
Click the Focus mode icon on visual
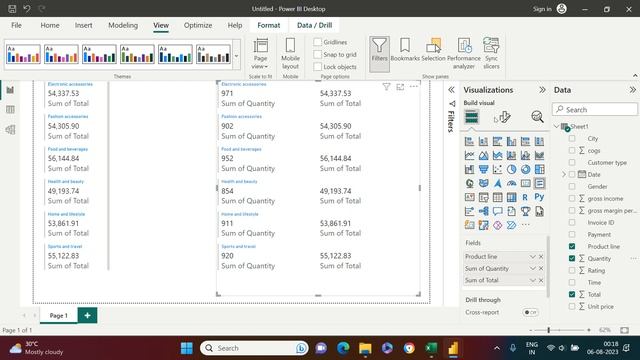[x=400, y=87]
